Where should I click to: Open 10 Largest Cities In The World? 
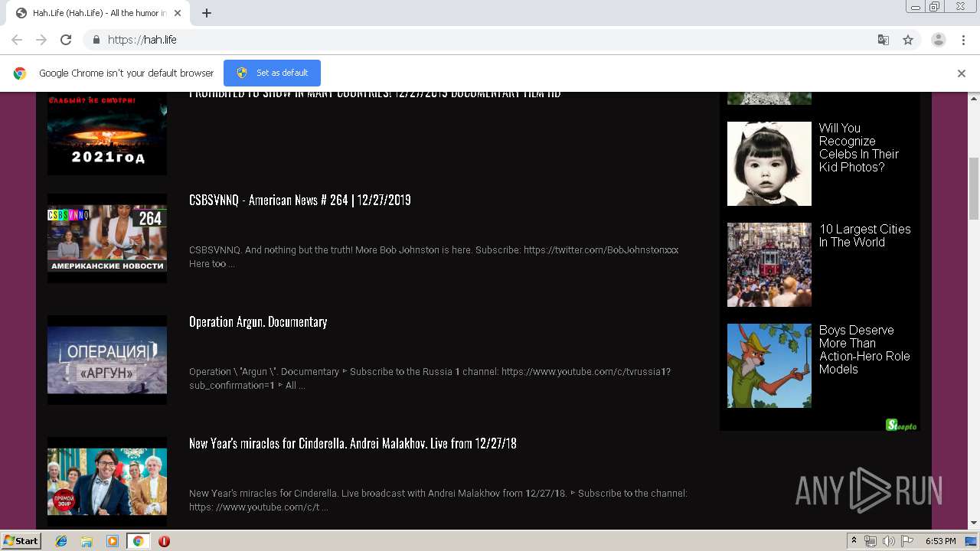[x=865, y=236]
